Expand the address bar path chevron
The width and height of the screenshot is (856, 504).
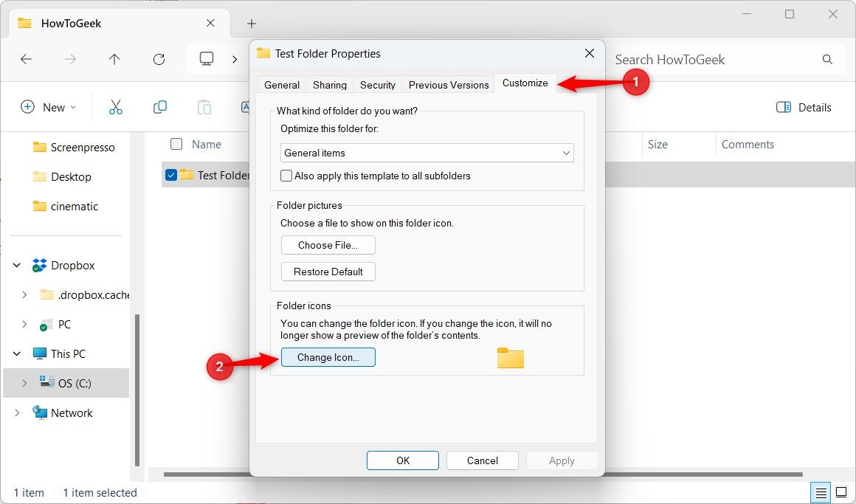tap(235, 59)
